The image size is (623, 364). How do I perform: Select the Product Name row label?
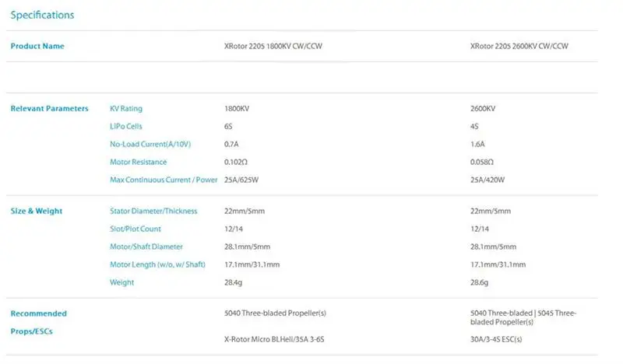tap(37, 46)
